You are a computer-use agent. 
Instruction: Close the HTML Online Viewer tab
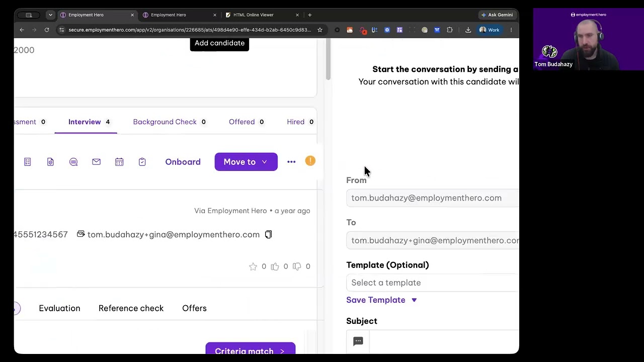pos(297,15)
